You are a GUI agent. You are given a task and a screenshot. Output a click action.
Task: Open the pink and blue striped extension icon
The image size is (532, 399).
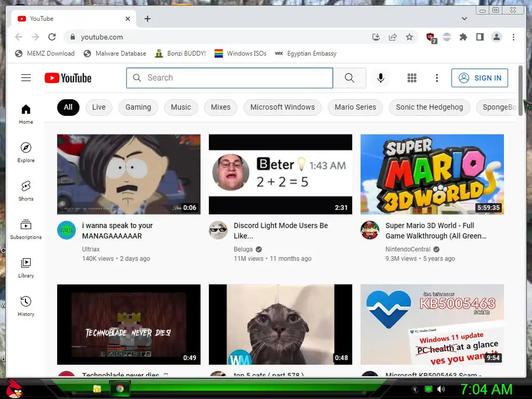click(x=447, y=37)
